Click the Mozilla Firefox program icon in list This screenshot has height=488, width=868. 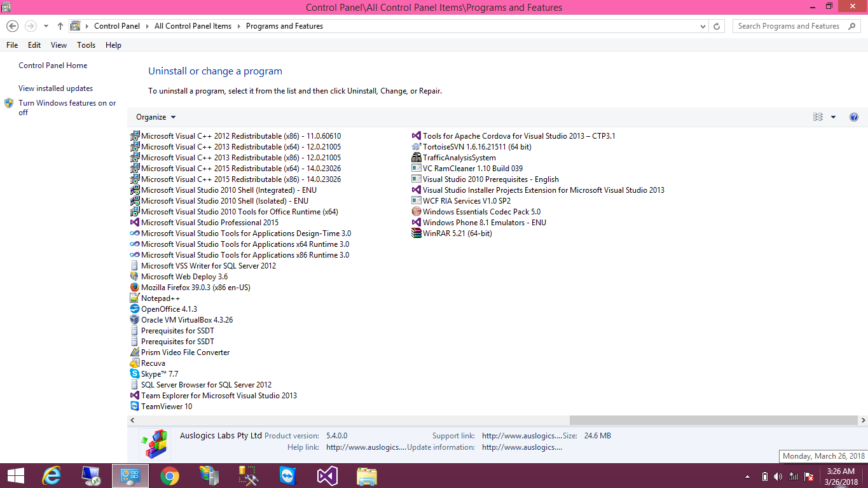click(134, 288)
